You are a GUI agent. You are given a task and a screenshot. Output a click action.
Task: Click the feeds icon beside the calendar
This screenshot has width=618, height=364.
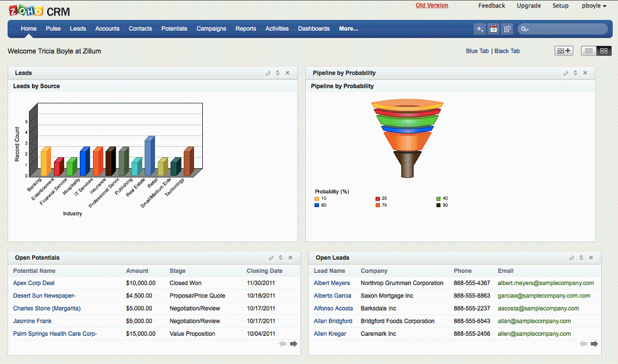[507, 29]
